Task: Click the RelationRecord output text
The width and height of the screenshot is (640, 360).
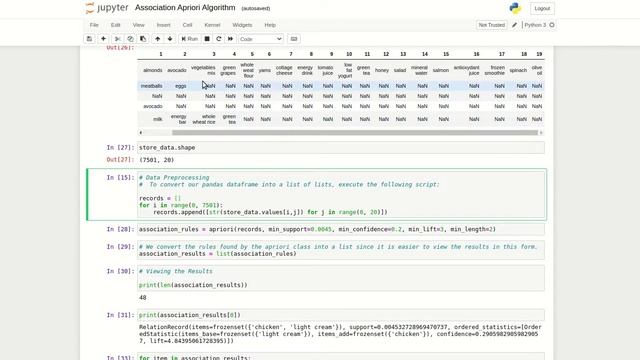Action: pyautogui.click(x=340, y=334)
